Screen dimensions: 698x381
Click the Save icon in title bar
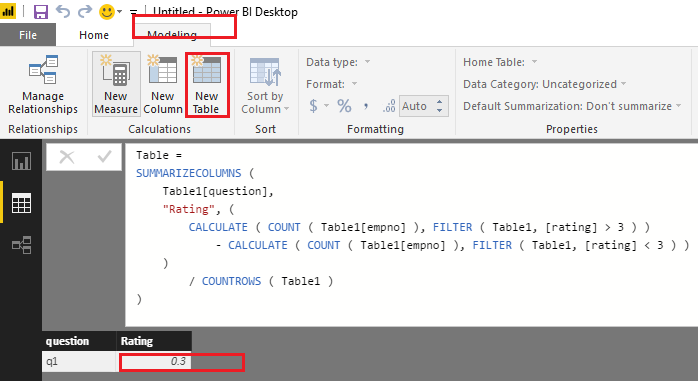[41, 12]
